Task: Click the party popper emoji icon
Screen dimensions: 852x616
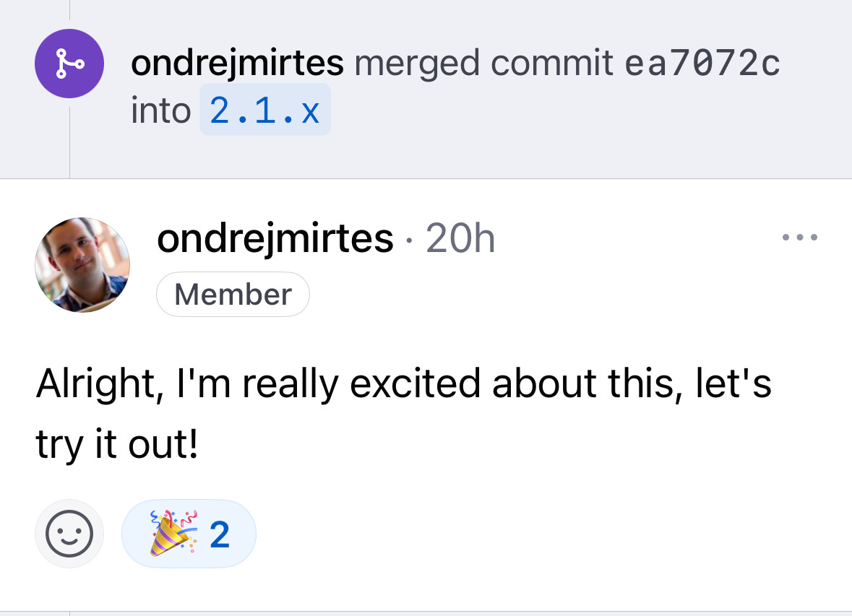Action: pyautogui.click(x=173, y=533)
